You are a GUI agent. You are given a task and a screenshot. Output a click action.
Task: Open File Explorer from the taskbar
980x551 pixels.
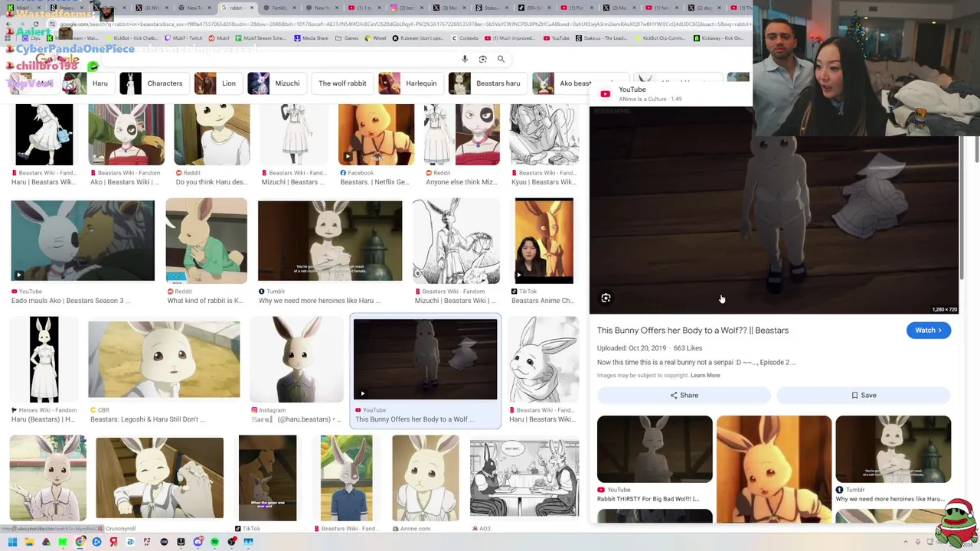pyautogui.click(x=29, y=542)
